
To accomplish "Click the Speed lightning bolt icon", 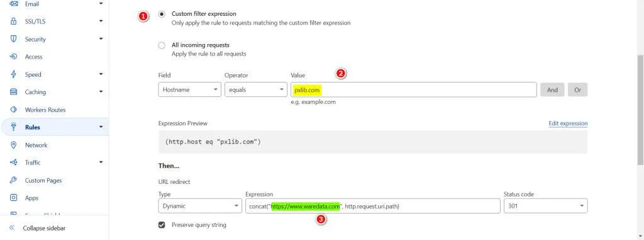I will click(14, 74).
